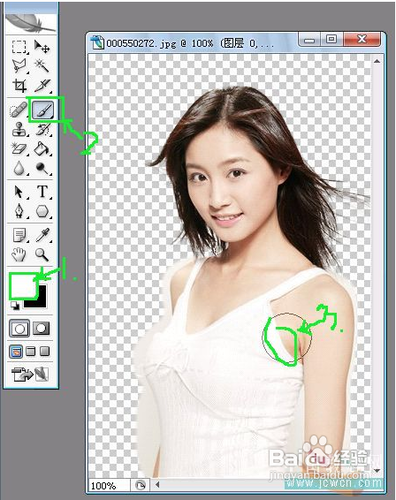Image resolution: width=396 pixels, height=500 pixels.
Task: Jump to ImageReady
Action: [30, 374]
